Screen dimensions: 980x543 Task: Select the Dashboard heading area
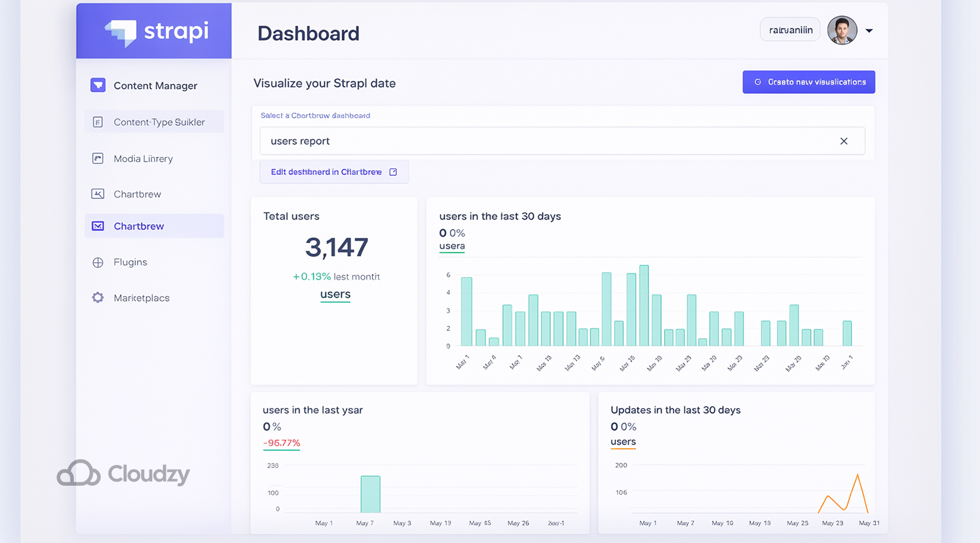tap(308, 34)
